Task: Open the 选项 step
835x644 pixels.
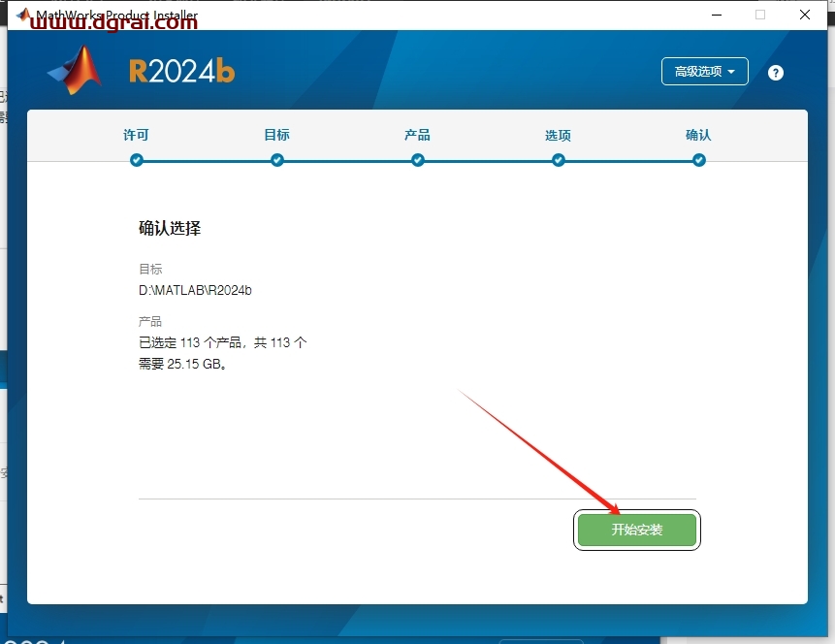Action: click(558, 137)
